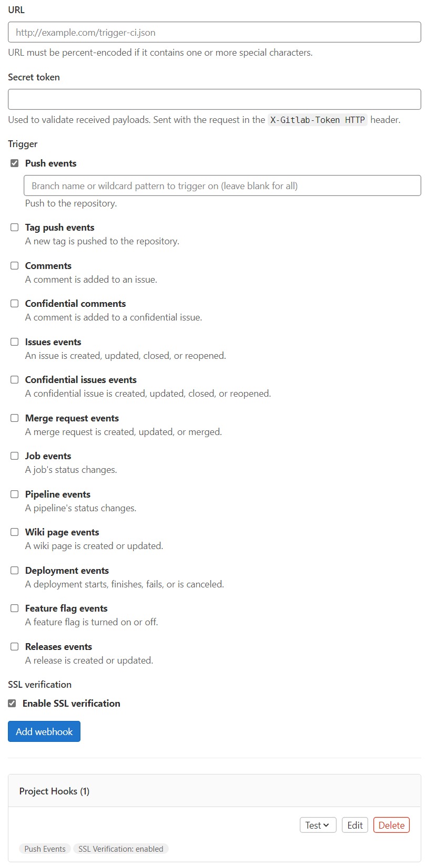Enable the Feature flag events trigger
The image size is (426, 868).
[x=14, y=608]
